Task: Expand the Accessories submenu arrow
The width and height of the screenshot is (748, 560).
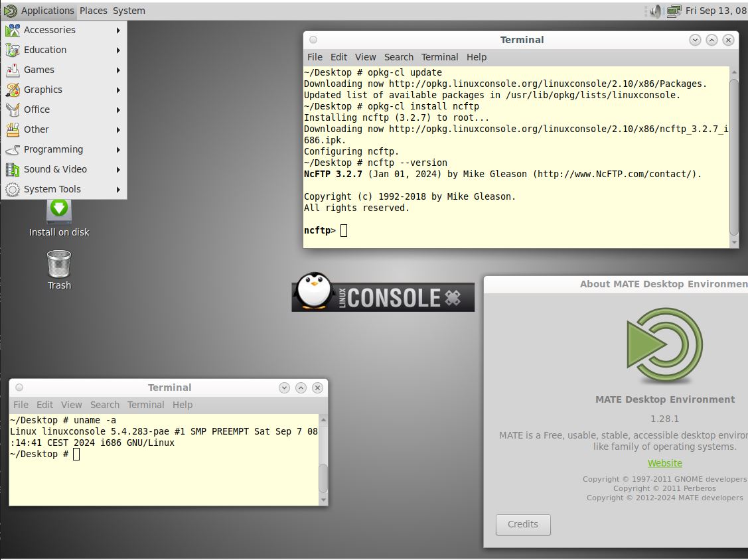Action: 118,31
